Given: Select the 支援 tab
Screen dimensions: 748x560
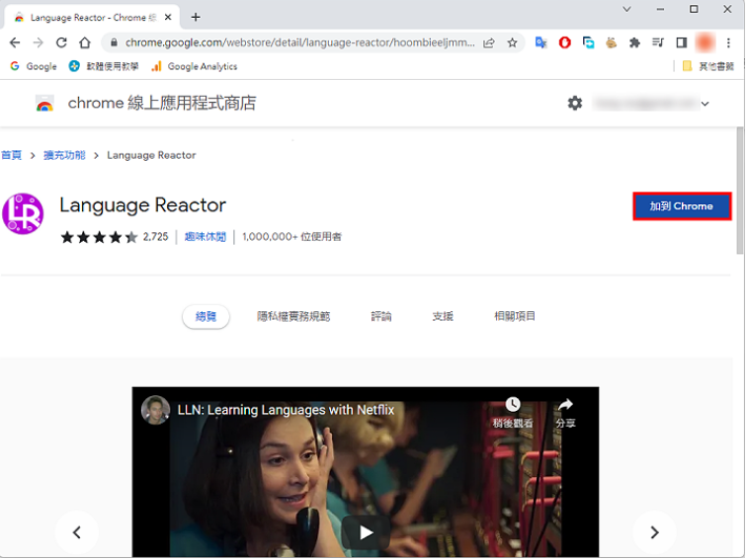Looking at the screenshot, I should (x=443, y=316).
